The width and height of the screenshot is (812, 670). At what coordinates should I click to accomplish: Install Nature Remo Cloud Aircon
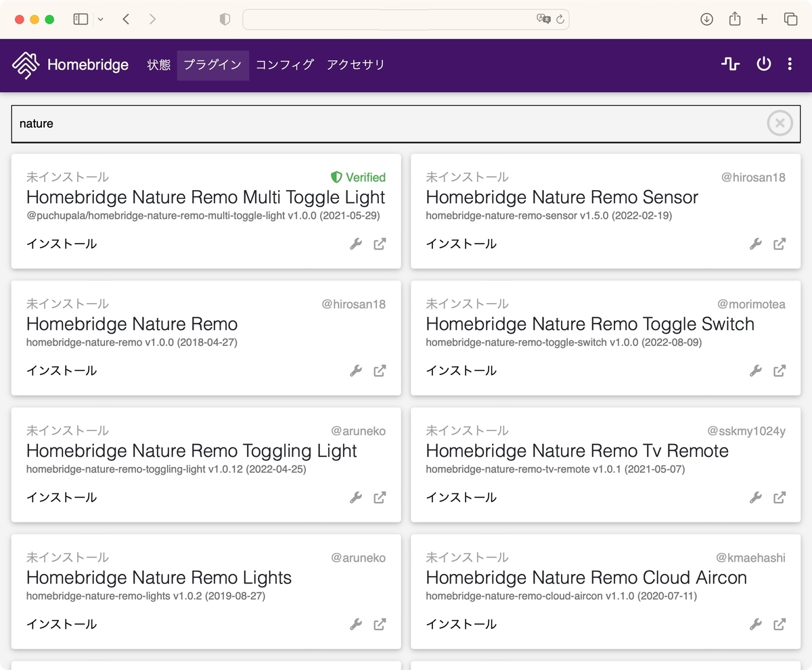pyautogui.click(x=461, y=624)
